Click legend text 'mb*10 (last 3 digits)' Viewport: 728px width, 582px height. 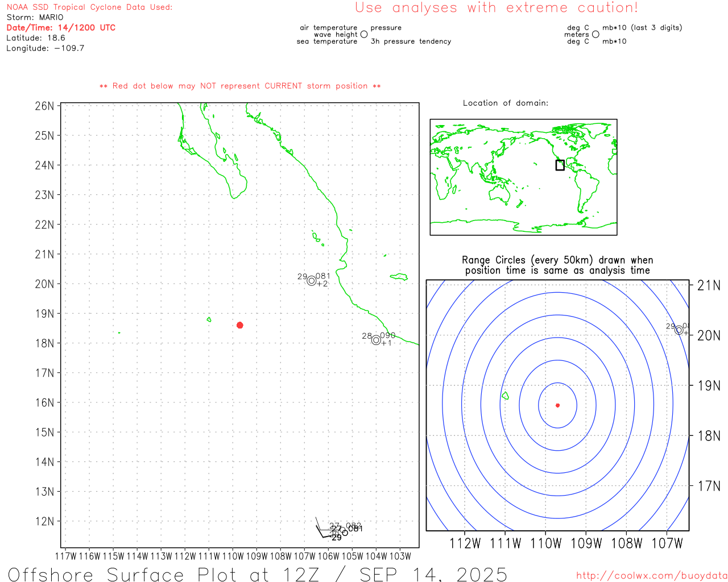[x=642, y=28]
